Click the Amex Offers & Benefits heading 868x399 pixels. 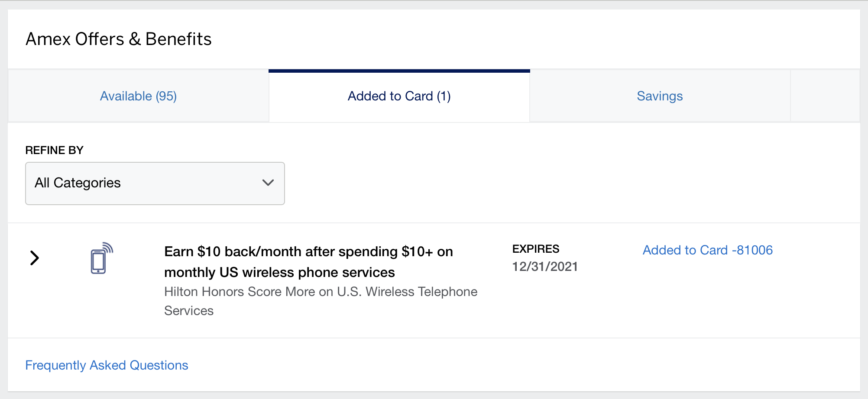point(119,39)
